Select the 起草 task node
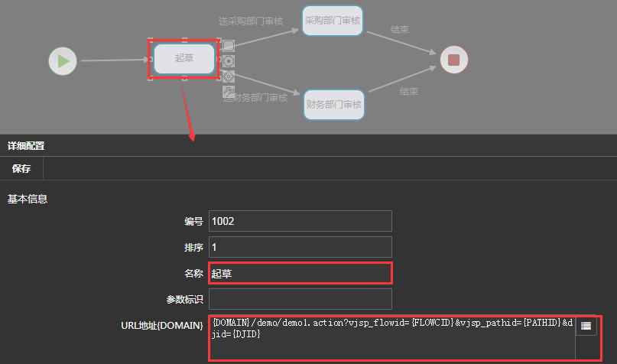Image resolution: width=617 pixels, height=364 pixels. point(184,59)
